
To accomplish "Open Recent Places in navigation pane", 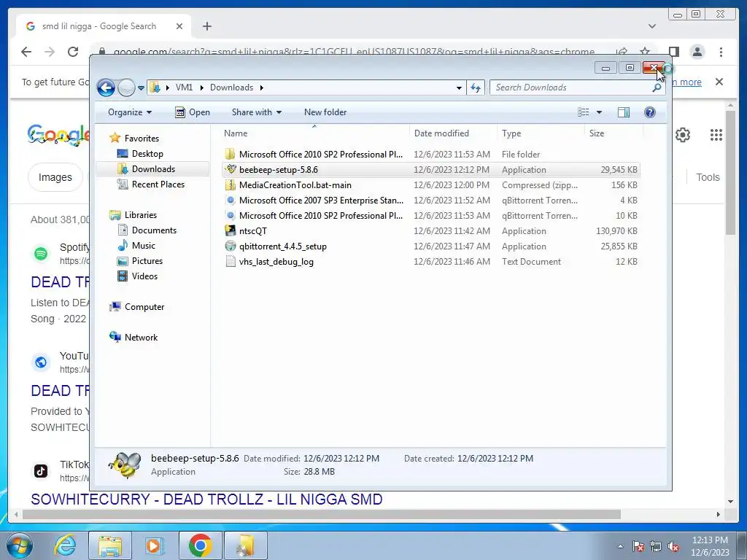I will click(x=158, y=184).
